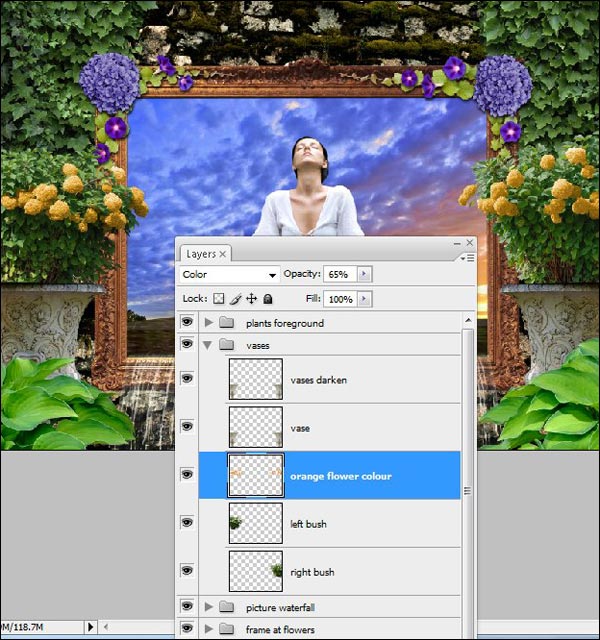Expand the frame at flowers group
Viewport: 600px width, 640px height.
209,629
